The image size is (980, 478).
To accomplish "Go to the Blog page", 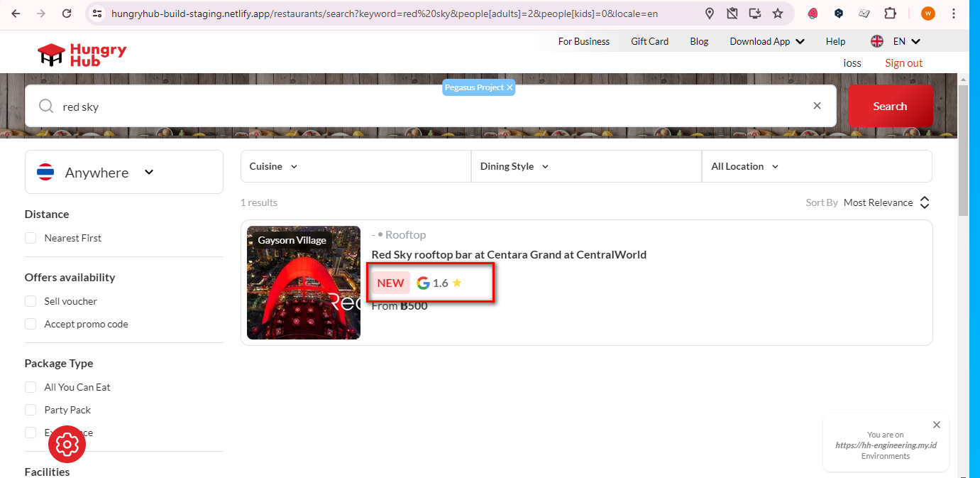I will (699, 41).
